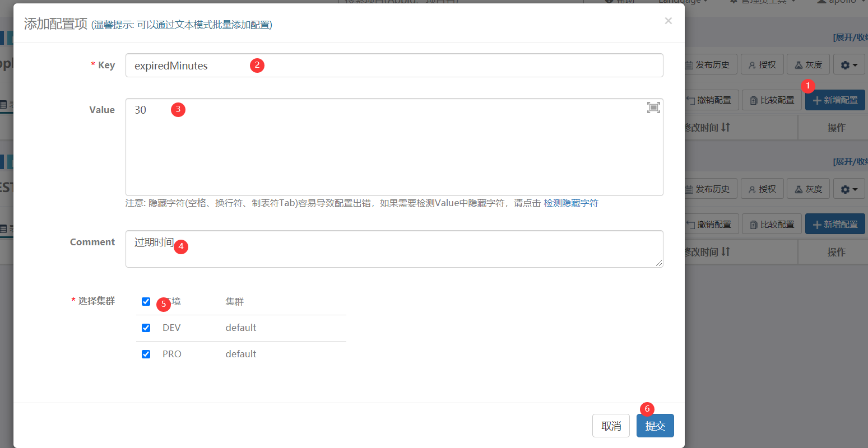Image resolution: width=868 pixels, height=448 pixels.
Task: Click the Comment field label
Action: 92,242
